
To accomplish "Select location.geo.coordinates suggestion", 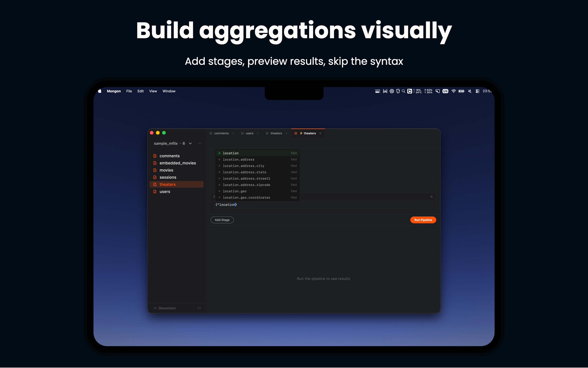I will 257,197.
